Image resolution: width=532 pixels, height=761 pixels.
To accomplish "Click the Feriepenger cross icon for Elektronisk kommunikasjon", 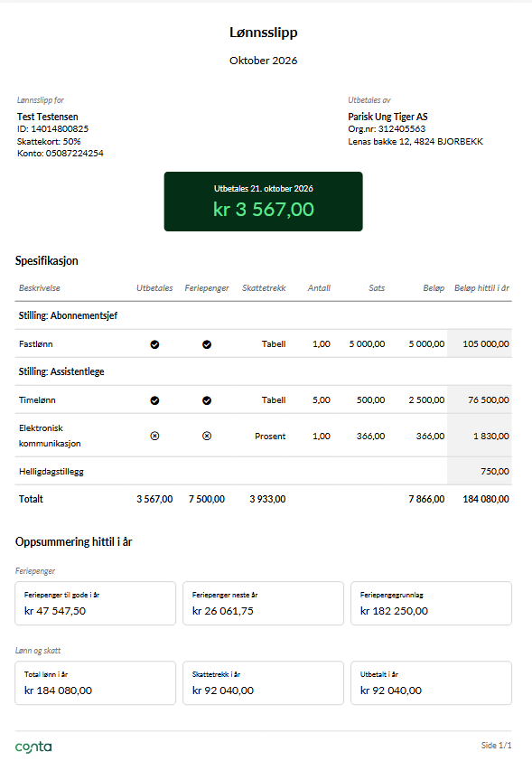I will pyautogui.click(x=207, y=436).
